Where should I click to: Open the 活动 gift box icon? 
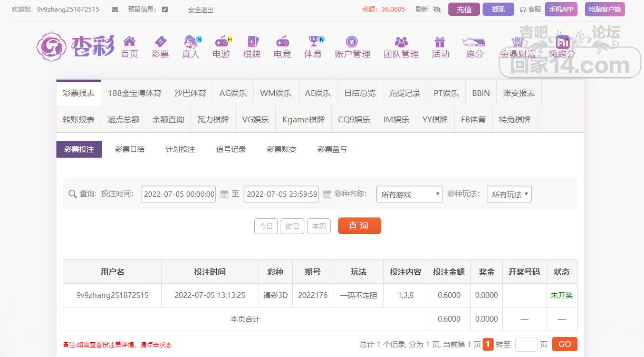(x=440, y=42)
